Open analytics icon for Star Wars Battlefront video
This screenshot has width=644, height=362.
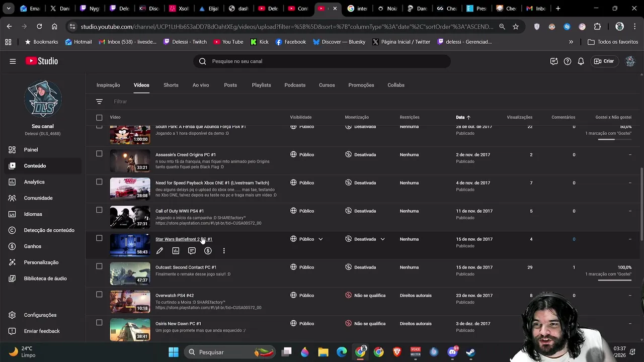click(176, 250)
